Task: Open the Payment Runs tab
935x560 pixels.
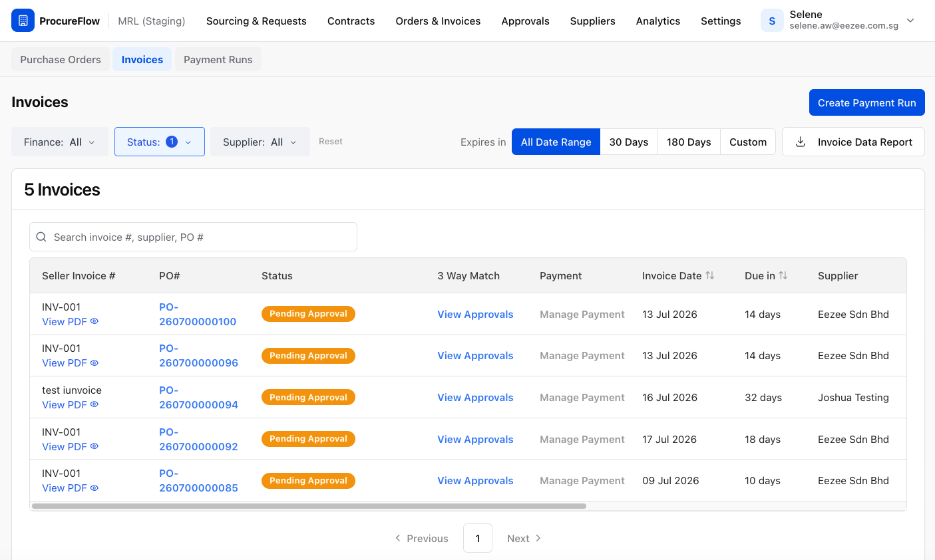Action: [x=218, y=59]
